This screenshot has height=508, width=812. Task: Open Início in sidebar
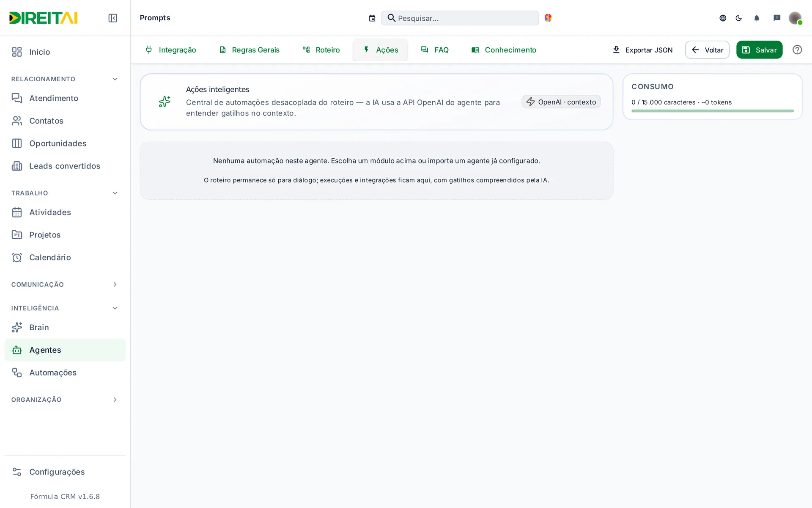[65, 52]
